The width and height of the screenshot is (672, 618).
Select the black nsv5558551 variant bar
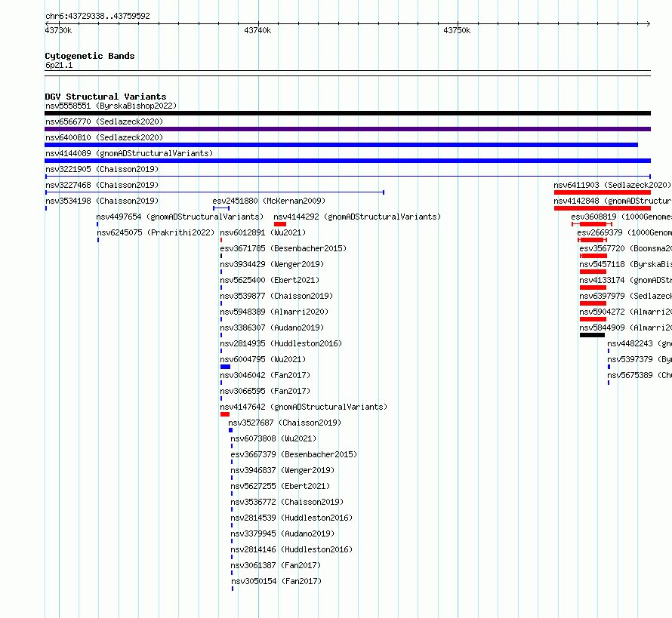click(347, 113)
